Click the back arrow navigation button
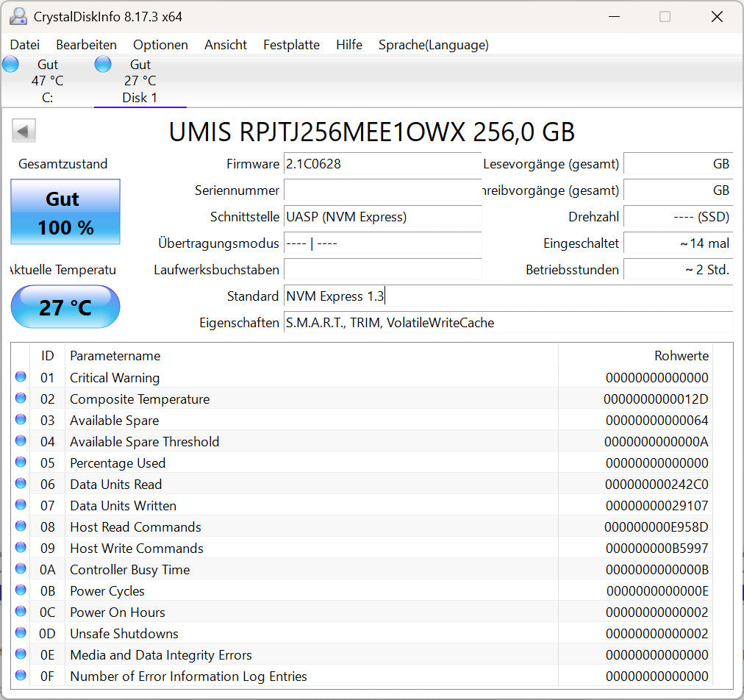This screenshot has width=744, height=700. (x=23, y=130)
